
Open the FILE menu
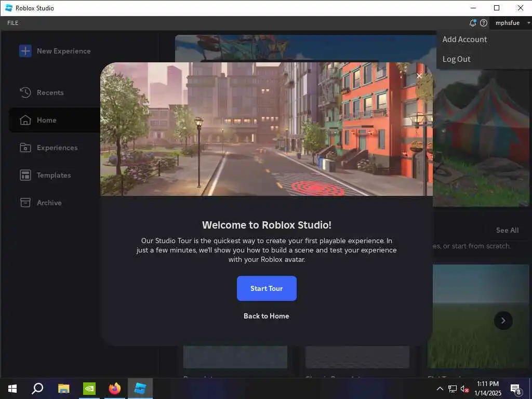(x=13, y=23)
